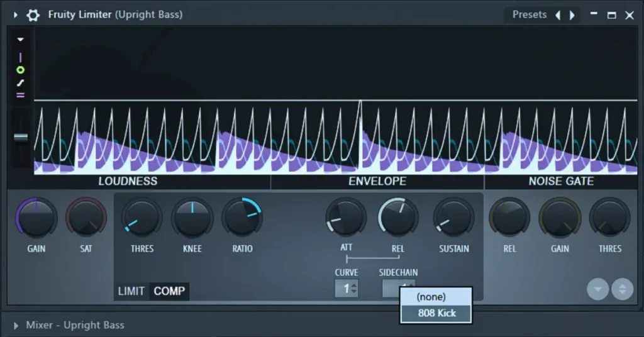Image resolution: width=644 pixels, height=337 pixels.
Task: Click the round up-down arrows button
Action: (622, 289)
